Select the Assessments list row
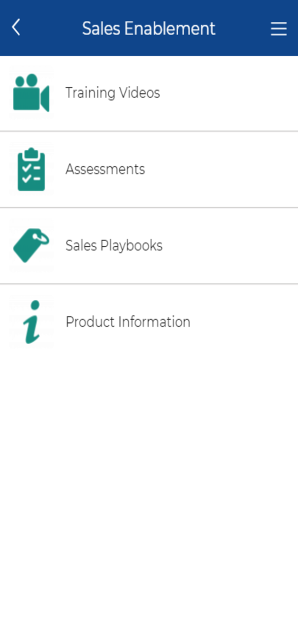The image size is (298, 644). click(149, 169)
